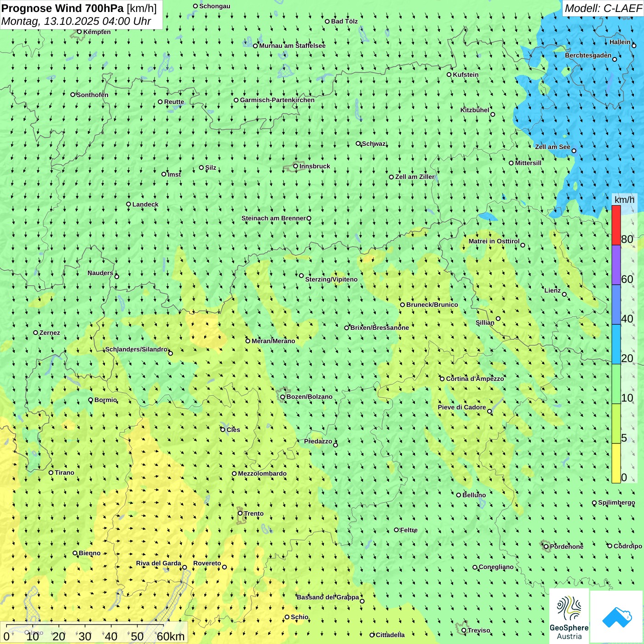
Task: Click the Bruneck/Brunico label
Action: click(x=432, y=305)
